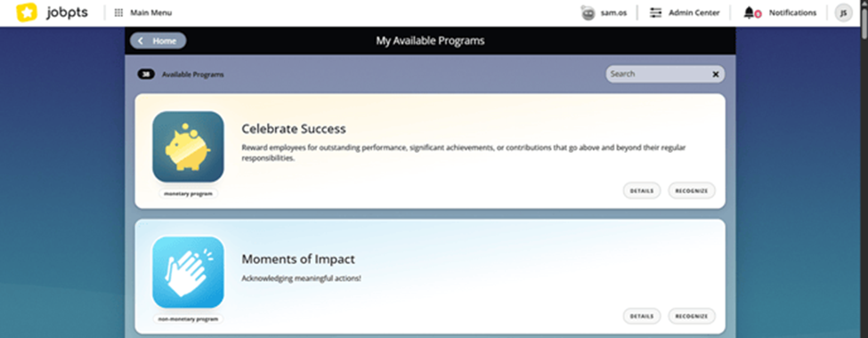Go back using the Home button
868x338 pixels.
pyautogui.click(x=158, y=41)
